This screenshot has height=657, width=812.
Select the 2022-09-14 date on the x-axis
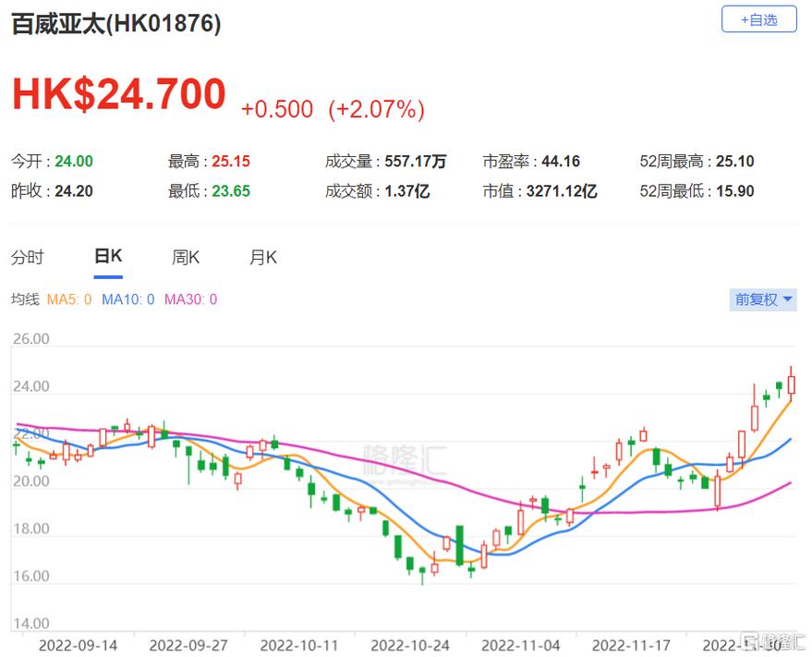[78, 644]
